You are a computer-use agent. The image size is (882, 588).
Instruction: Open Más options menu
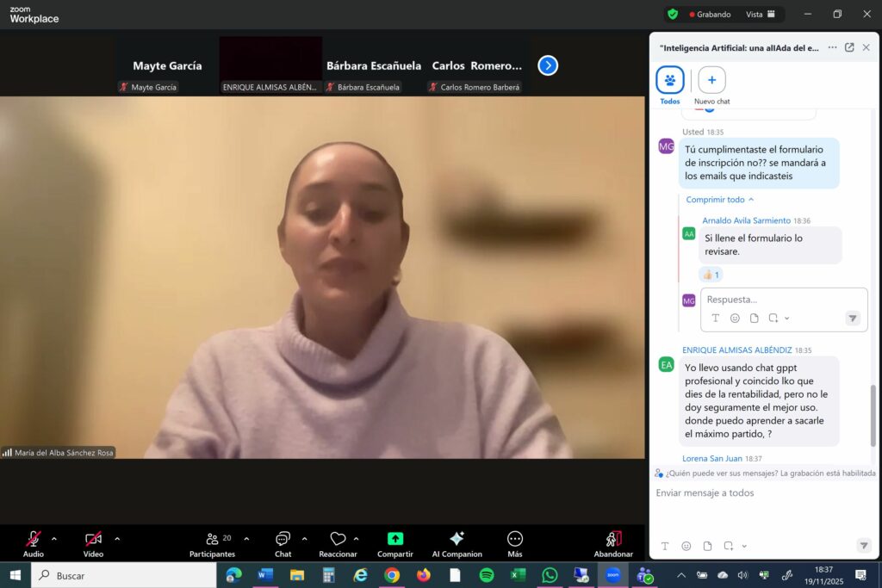click(515, 539)
